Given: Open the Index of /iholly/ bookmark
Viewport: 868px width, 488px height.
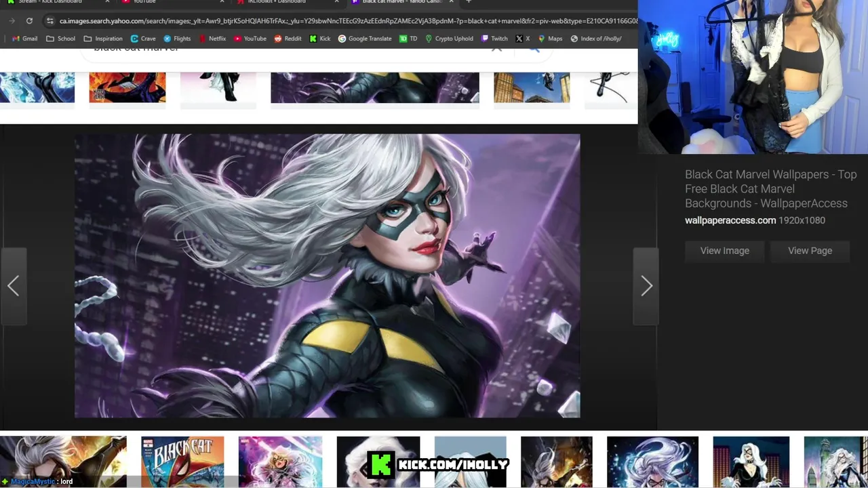Looking at the screenshot, I should tap(596, 39).
